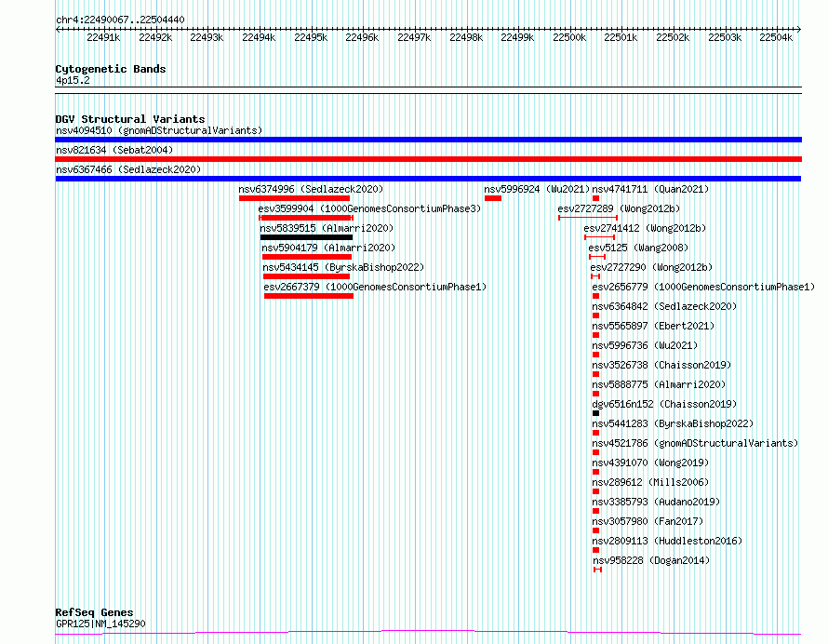828x644 pixels.
Task: Click nsv5996736 (Wu2021) label
Action: click(645, 345)
